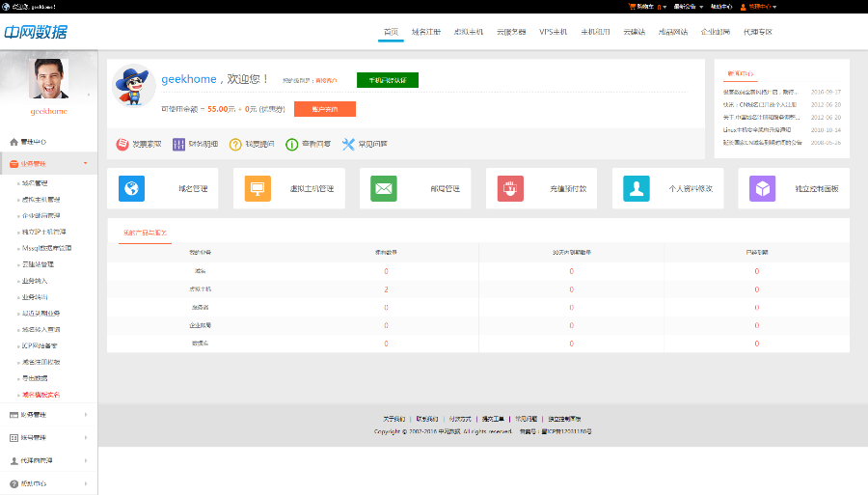Collapse the orange business management sidebar section
This screenshot has height=495, width=868.
[48, 163]
